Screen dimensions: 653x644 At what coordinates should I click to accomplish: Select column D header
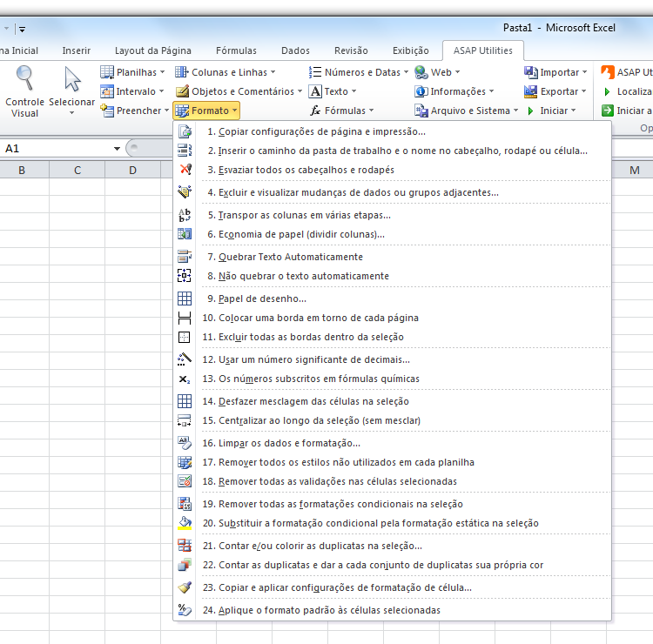[x=132, y=170]
